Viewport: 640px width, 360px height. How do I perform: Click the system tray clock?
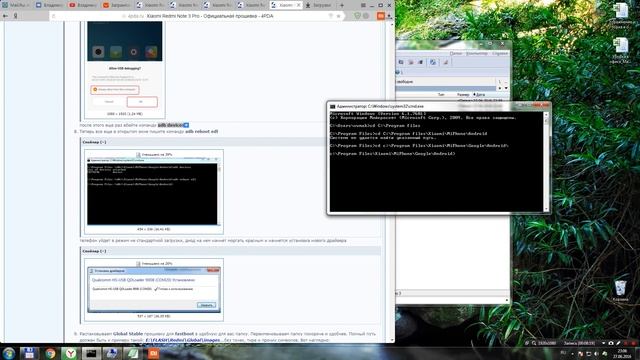pyautogui.click(x=622, y=353)
